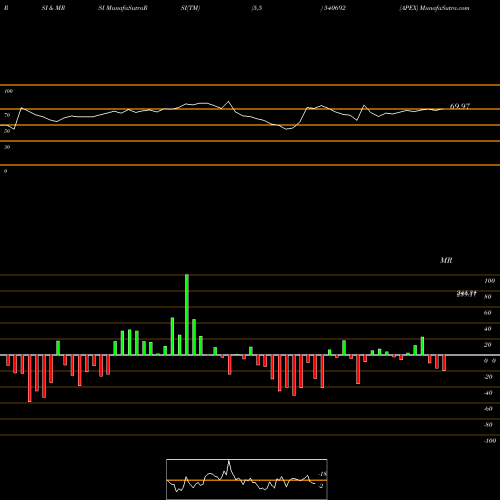Screen dimensions: 500x500
Task: Click the RSI axis label '100'
Action: pyautogui.click(x=8, y=91)
